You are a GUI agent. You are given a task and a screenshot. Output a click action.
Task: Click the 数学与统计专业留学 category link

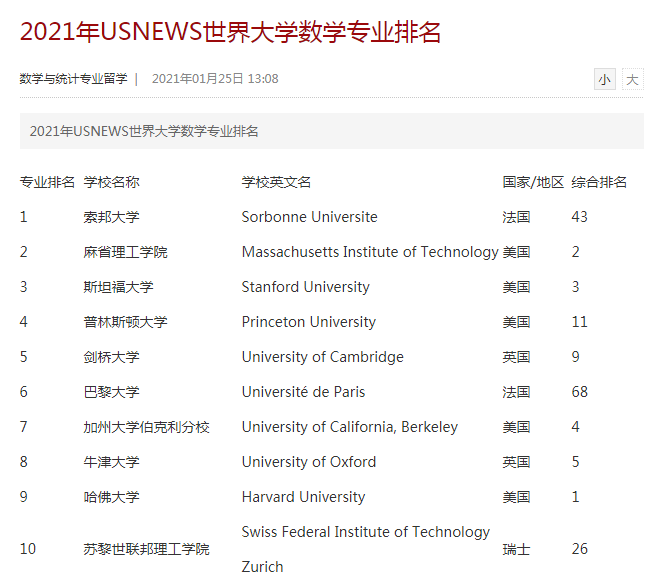(x=73, y=79)
